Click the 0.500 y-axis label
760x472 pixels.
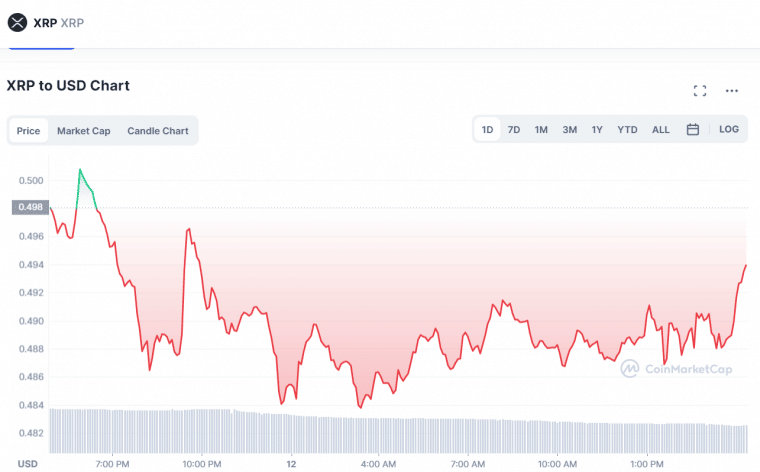click(31, 181)
